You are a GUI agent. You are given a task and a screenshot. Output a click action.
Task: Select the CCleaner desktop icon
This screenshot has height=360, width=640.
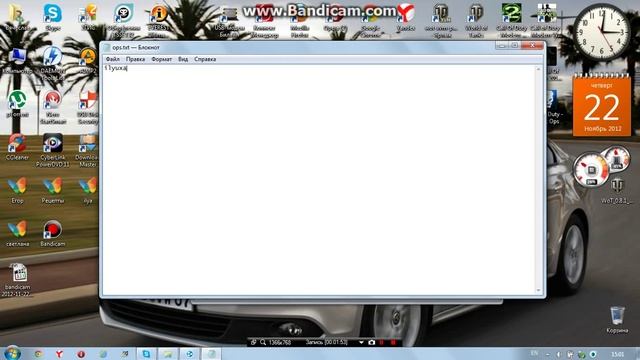[17, 147]
